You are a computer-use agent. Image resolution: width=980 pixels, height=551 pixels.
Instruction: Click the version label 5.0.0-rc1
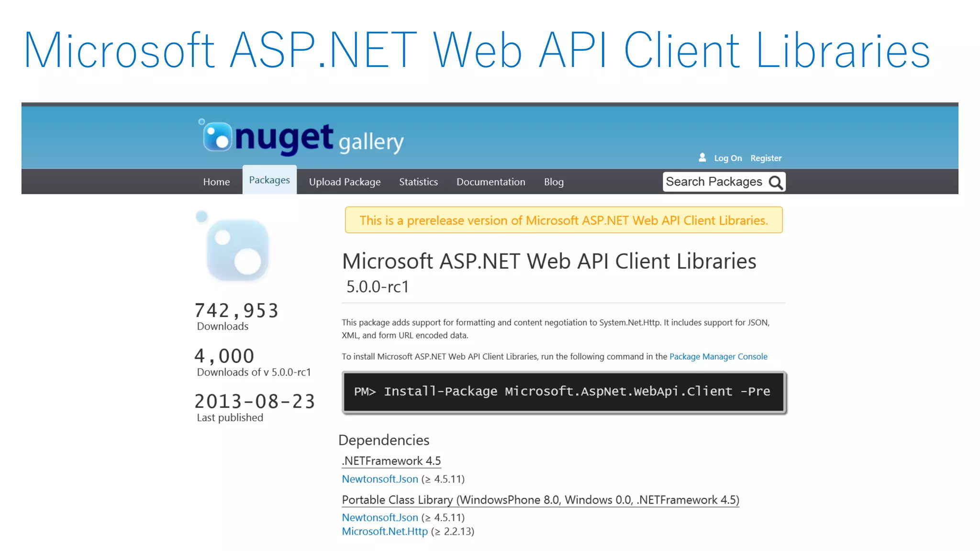[378, 287]
